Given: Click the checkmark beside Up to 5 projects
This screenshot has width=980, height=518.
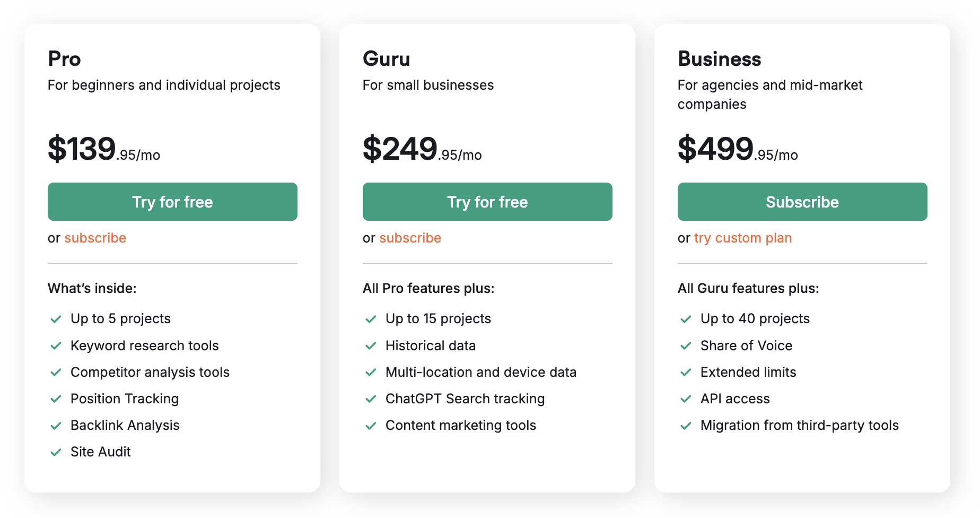Looking at the screenshot, I should click(56, 318).
